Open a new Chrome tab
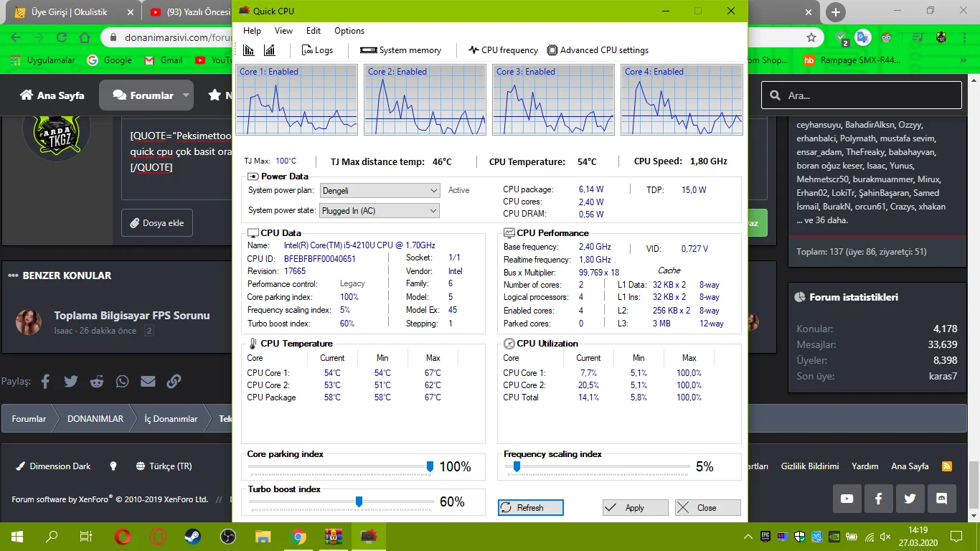 pyautogui.click(x=836, y=12)
